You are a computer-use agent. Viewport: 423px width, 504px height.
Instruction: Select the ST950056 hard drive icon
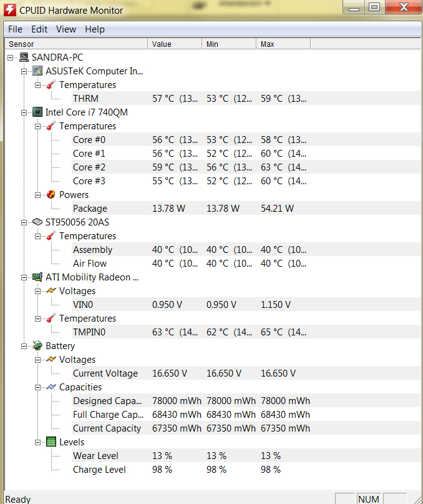37,222
